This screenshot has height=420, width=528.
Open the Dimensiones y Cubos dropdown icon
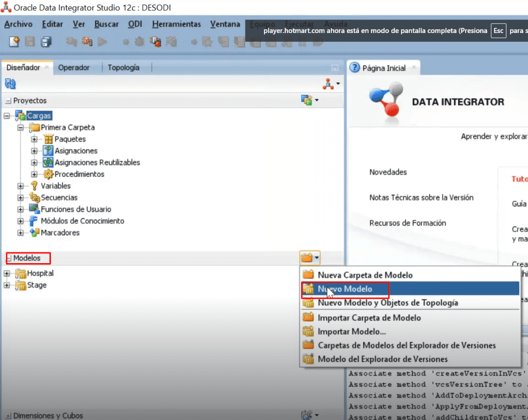coord(310,415)
